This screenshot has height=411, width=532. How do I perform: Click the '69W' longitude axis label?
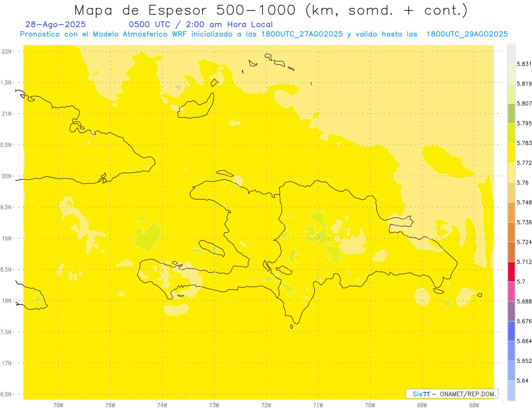coord(422,405)
